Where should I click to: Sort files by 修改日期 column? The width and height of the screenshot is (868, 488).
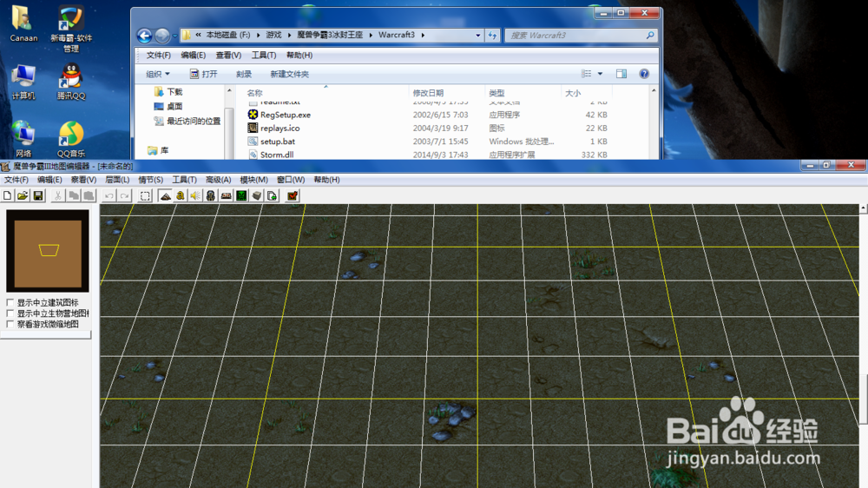447,93
